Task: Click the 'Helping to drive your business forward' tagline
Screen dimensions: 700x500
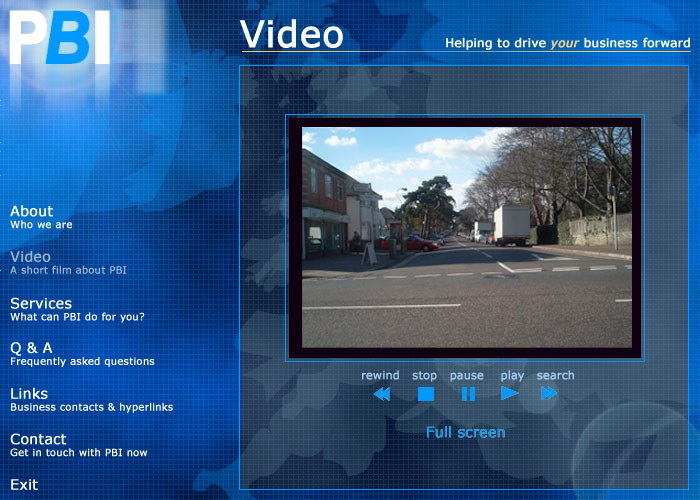Action: click(x=567, y=43)
